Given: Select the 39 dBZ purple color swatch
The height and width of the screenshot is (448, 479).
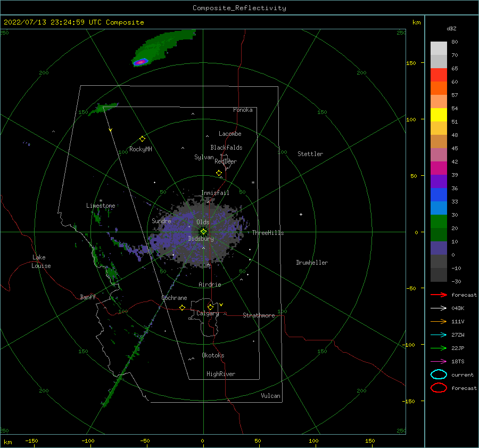Looking at the screenshot, I should coord(439,181).
